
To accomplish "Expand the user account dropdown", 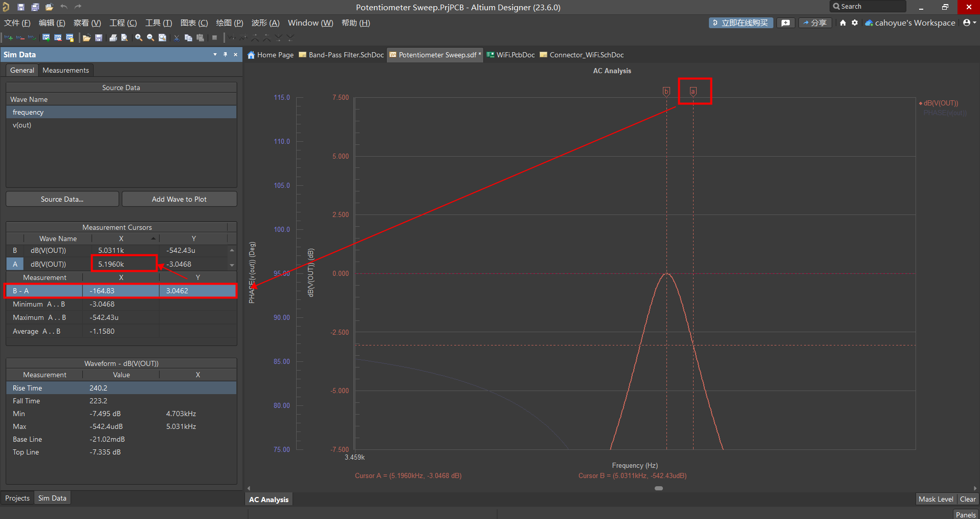I will (x=969, y=23).
